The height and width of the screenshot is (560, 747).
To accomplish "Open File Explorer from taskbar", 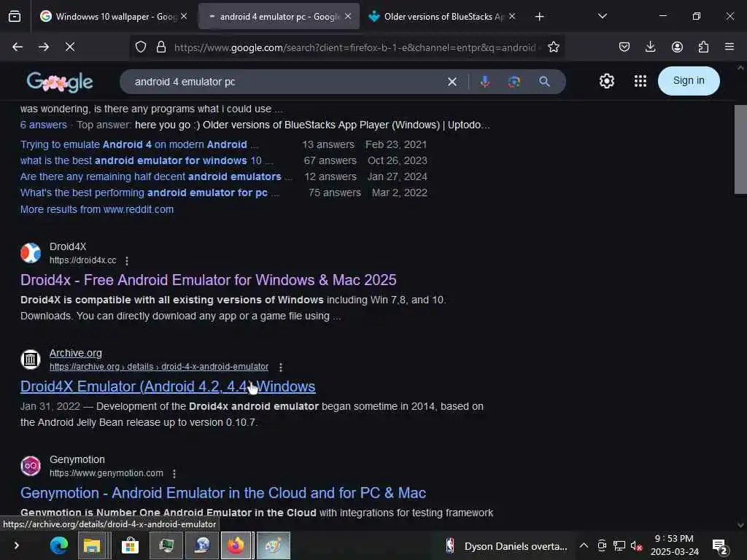I will coord(92,545).
